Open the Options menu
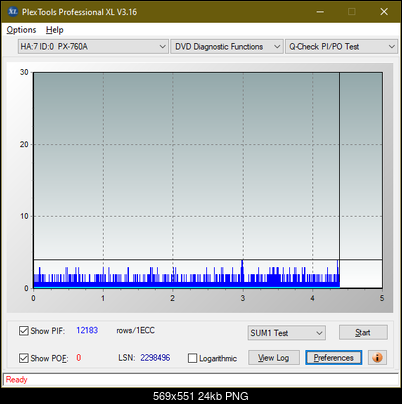 click(21, 30)
